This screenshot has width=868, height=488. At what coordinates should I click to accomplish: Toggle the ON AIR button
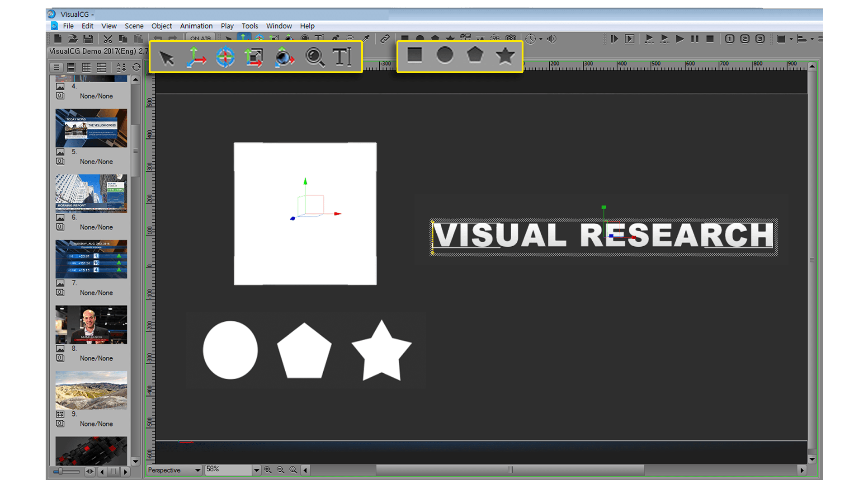point(200,38)
